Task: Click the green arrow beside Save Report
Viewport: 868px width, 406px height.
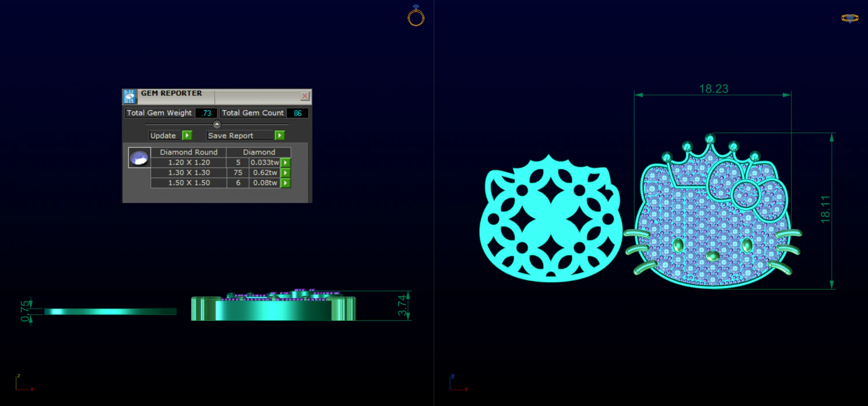Action: pyautogui.click(x=279, y=136)
